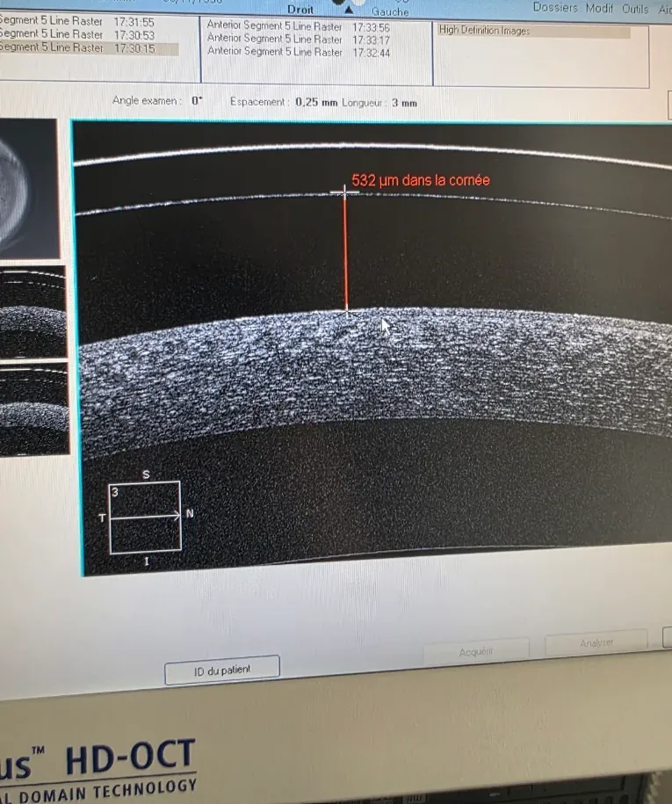Select the highlighted scan row timed 17:30:15
The height and width of the screenshot is (804, 672).
[90, 48]
